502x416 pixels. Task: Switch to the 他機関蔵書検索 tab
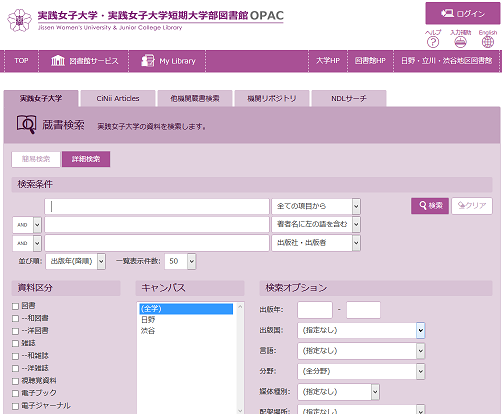tap(195, 98)
